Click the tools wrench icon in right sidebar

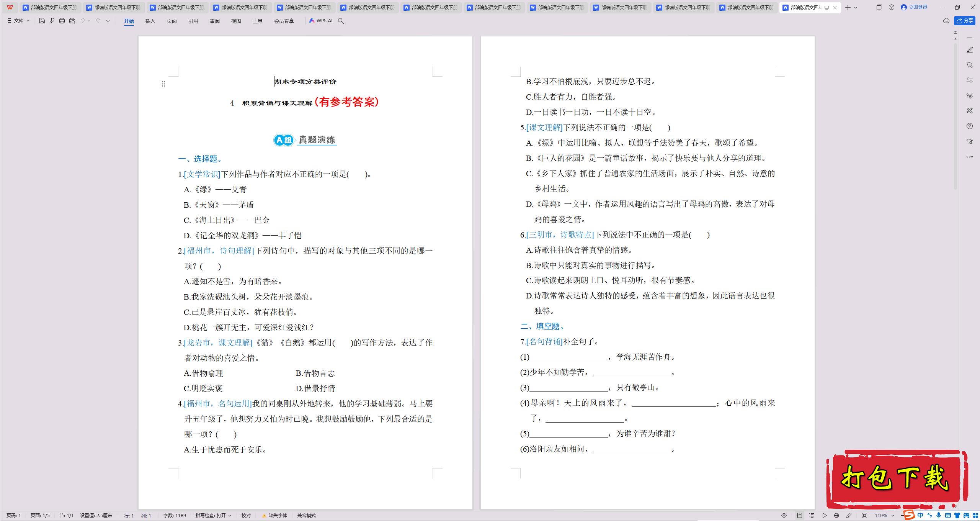click(969, 111)
